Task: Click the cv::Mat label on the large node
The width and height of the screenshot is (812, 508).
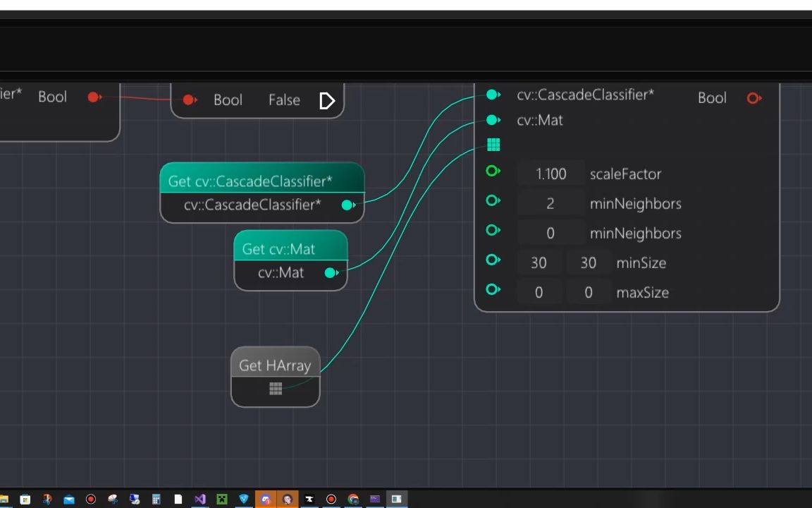Action: pos(540,120)
